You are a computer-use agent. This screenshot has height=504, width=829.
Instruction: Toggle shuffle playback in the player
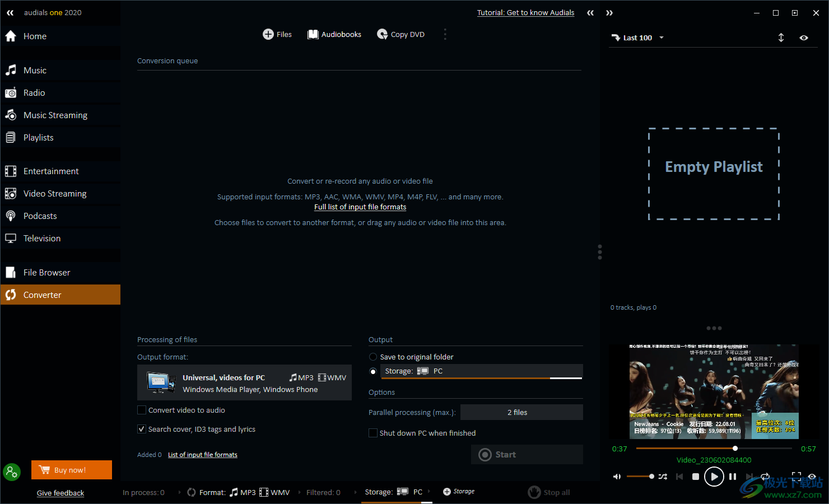[x=663, y=477]
